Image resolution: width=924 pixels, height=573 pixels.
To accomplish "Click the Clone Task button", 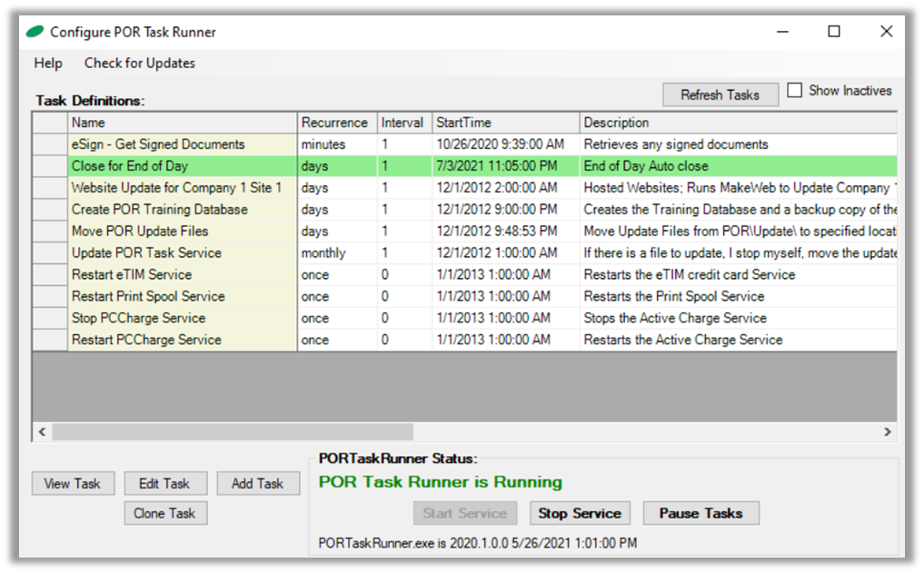I will (164, 513).
